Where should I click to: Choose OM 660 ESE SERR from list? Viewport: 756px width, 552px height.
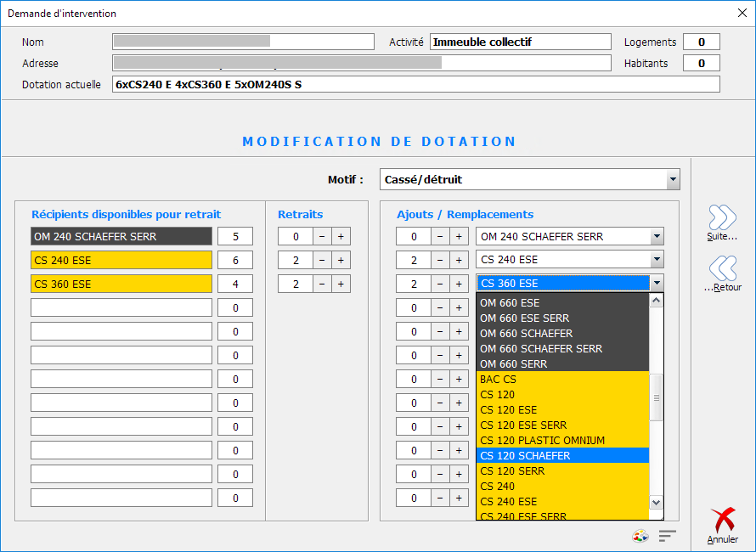tap(562, 318)
